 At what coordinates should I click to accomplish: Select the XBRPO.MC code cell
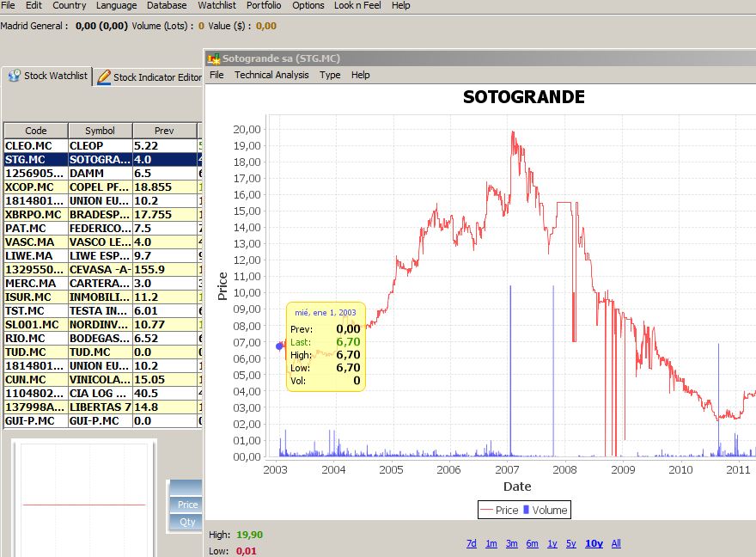[x=36, y=215]
